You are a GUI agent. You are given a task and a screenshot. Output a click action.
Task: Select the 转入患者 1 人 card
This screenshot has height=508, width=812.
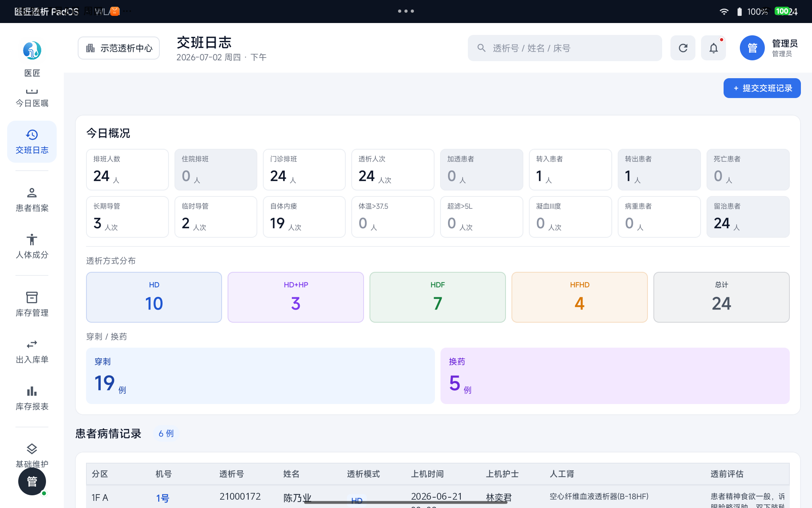point(570,169)
